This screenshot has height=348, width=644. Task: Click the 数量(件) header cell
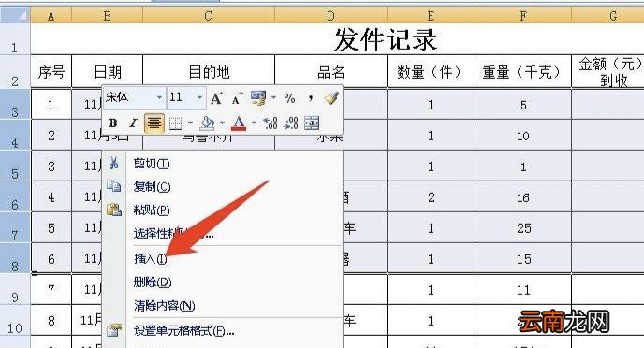(432, 71)
